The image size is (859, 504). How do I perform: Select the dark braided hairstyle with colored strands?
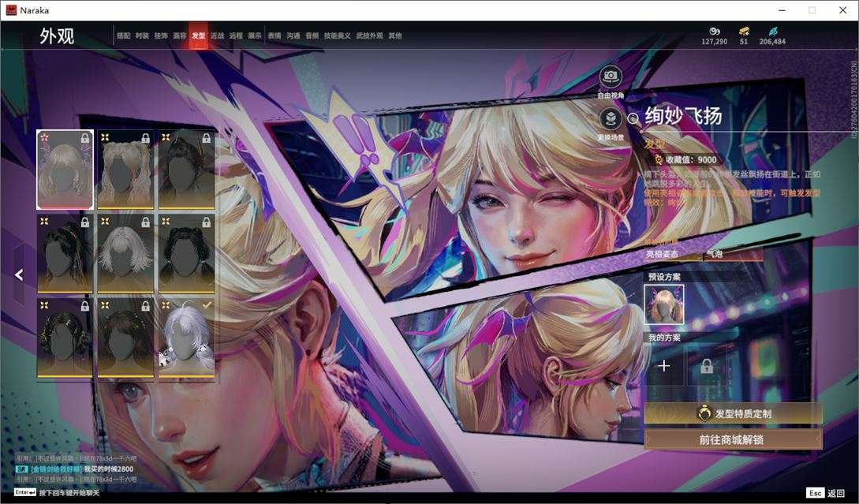point(65,254)
